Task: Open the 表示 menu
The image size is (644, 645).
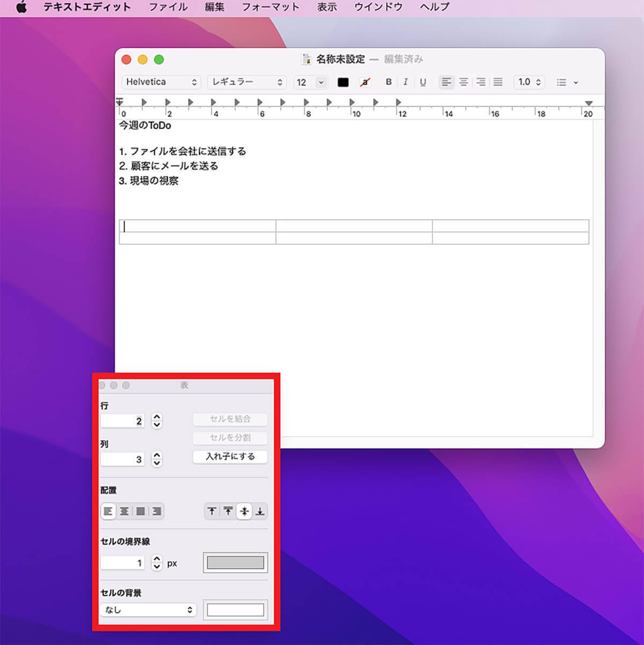Action: click(x=327, y=8)
